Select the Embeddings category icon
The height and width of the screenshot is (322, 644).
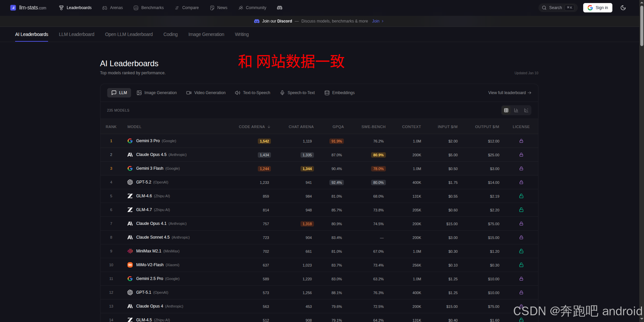tap(326, 93)
